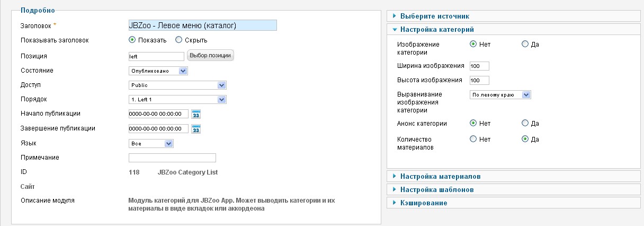Viewport: 644px width, 226px height.
Task: Open the Порядок dropdown
Action: [x=177, y=99]
